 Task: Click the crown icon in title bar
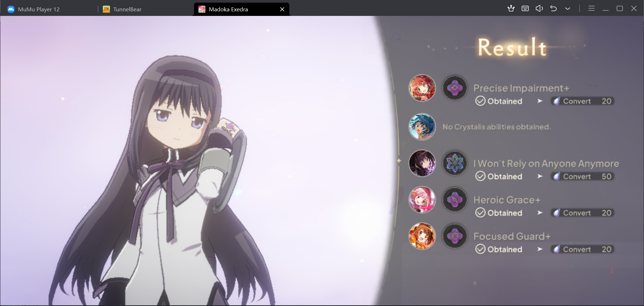pyautogui.click(x=511, y=8)
